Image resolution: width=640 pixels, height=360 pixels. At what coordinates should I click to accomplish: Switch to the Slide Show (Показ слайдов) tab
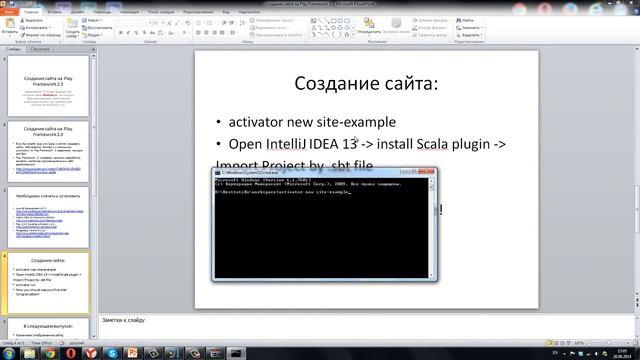coord(161,12)
